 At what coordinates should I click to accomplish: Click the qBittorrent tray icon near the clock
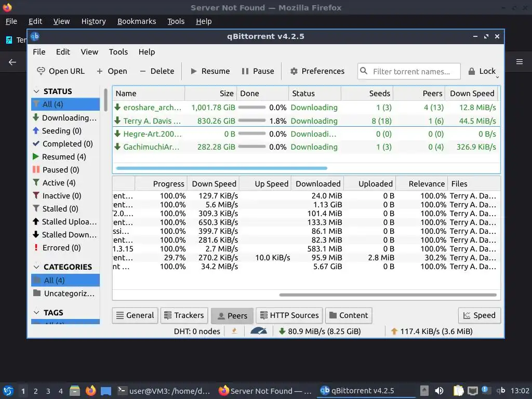pyautogui.click(x=501, y=391)
